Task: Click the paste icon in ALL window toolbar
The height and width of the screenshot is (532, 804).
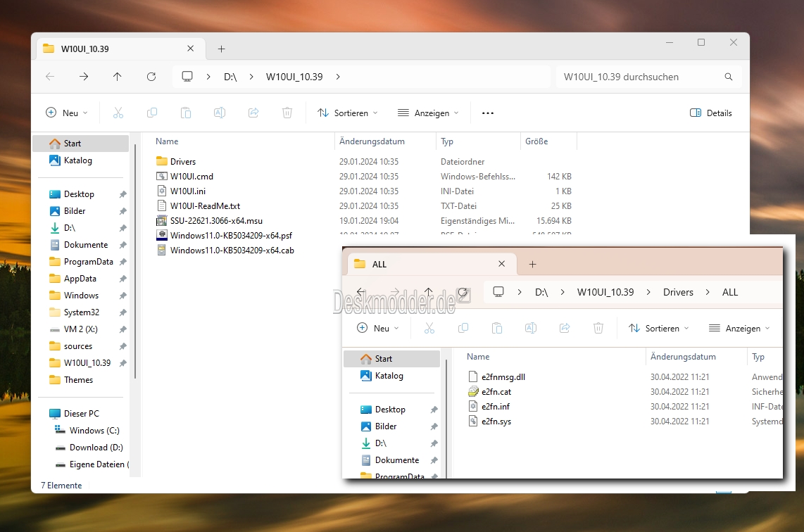Action: 497,328
